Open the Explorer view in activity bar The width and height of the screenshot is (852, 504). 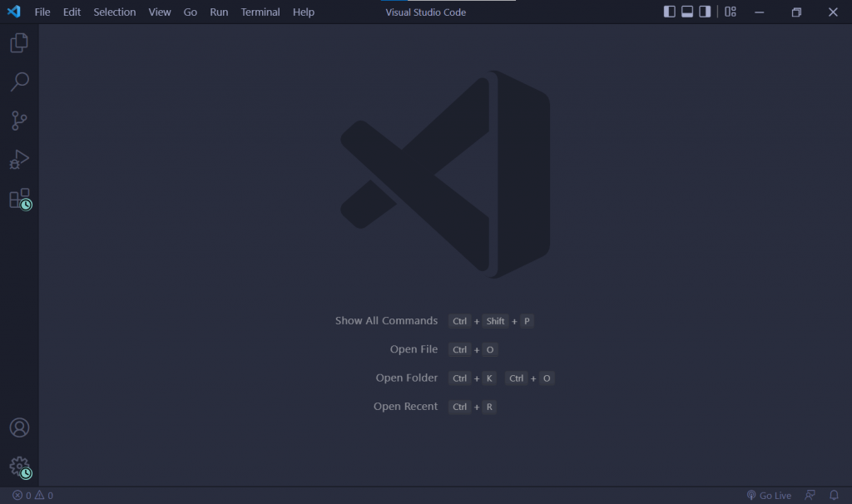19,43
